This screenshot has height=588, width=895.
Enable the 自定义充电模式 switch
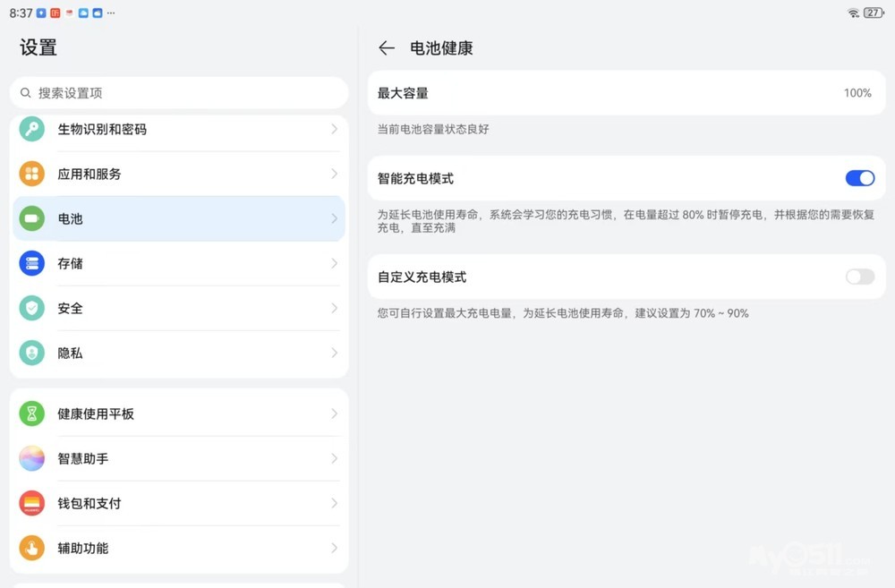coord(859,277)
